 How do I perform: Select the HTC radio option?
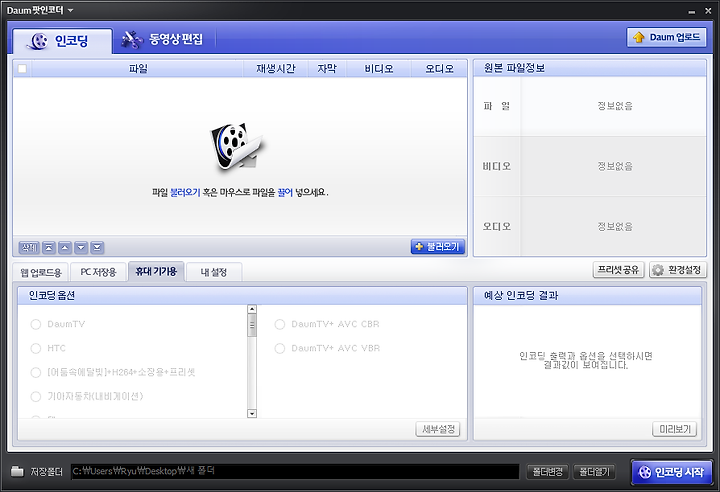click(36, 348)
